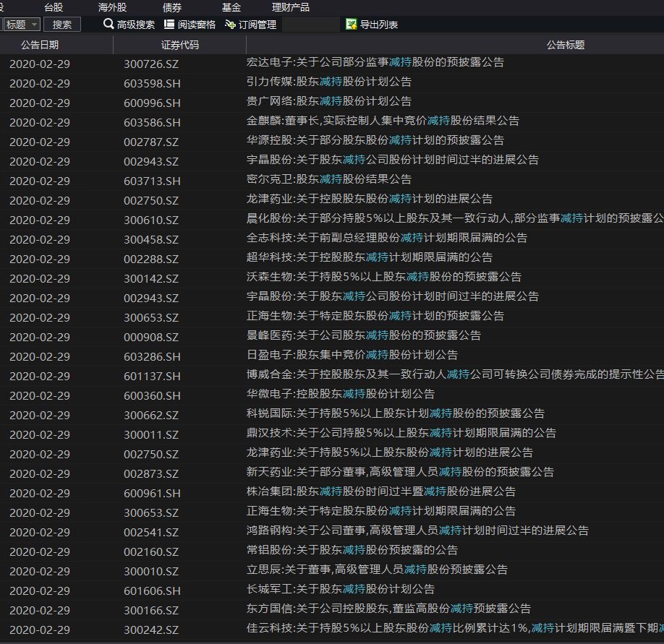The height and width of the screenshot is (644, 664).
Task: Open the 宏达电子 supervisor share reduction announcement
Action: (x=375, y=62)
